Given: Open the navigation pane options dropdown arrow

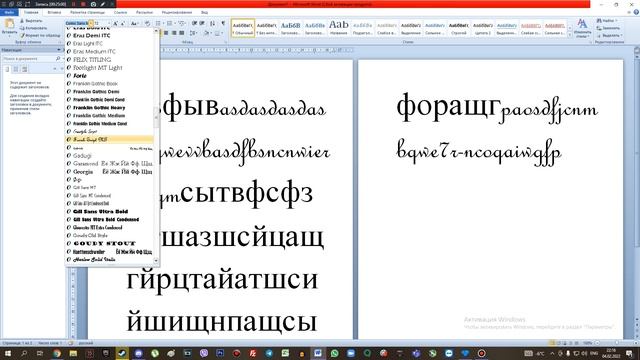Looking at the screenshot, I should click(58, 50).
